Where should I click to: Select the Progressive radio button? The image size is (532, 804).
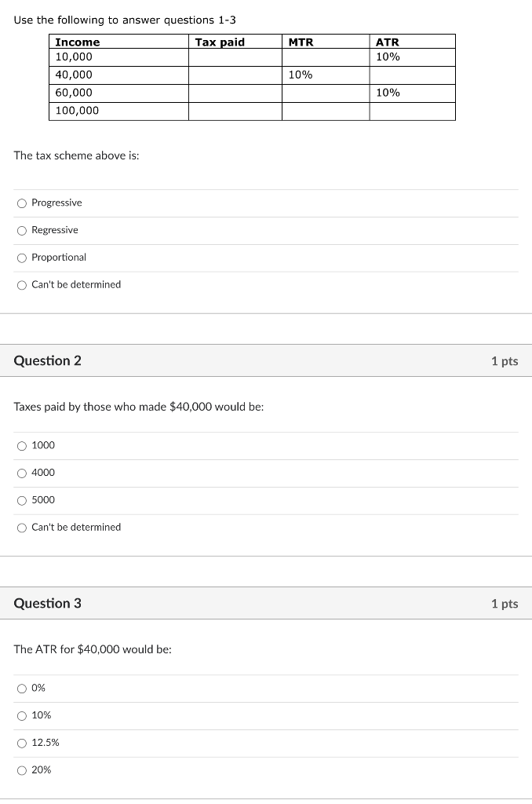[22, 203]
